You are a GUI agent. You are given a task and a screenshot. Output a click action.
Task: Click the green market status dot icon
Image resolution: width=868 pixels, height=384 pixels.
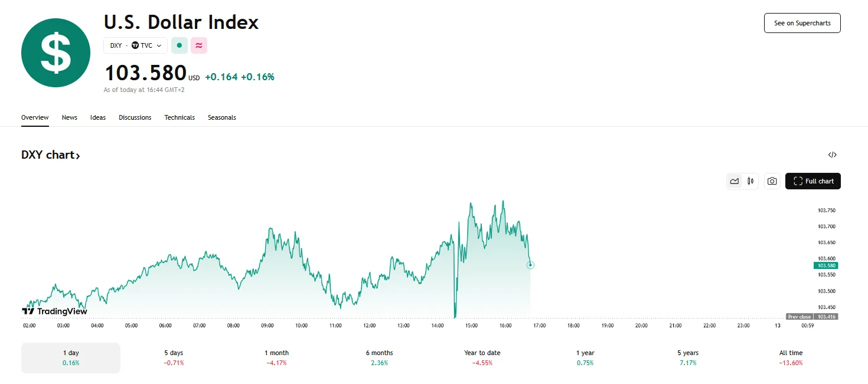tap(179, 45)
